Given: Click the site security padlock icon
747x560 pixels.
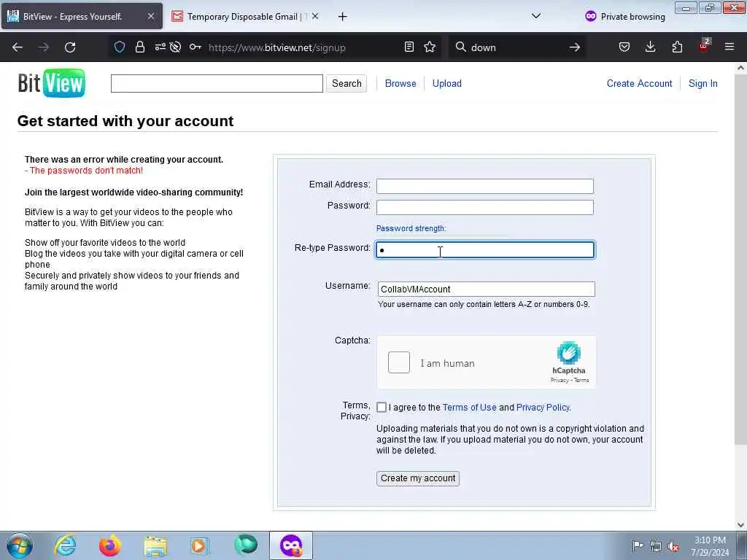Looking at the screenshot, I should pos(139,47).
